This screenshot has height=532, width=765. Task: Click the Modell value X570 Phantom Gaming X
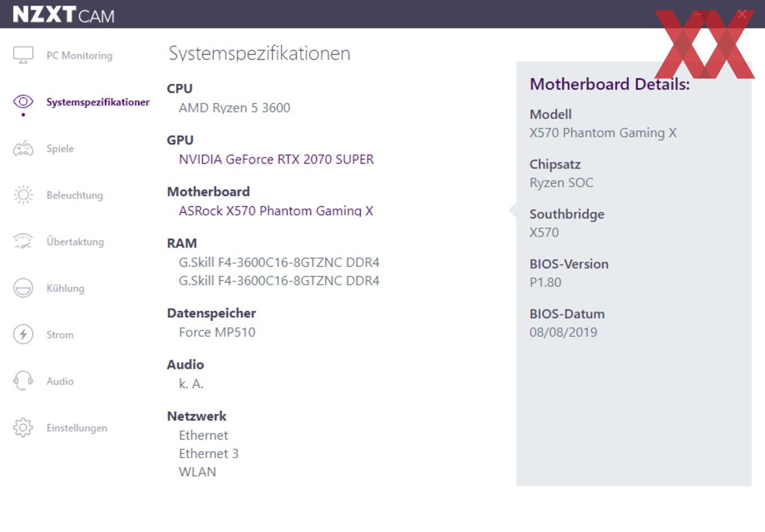pyautogui.click(x=603, y=133)
